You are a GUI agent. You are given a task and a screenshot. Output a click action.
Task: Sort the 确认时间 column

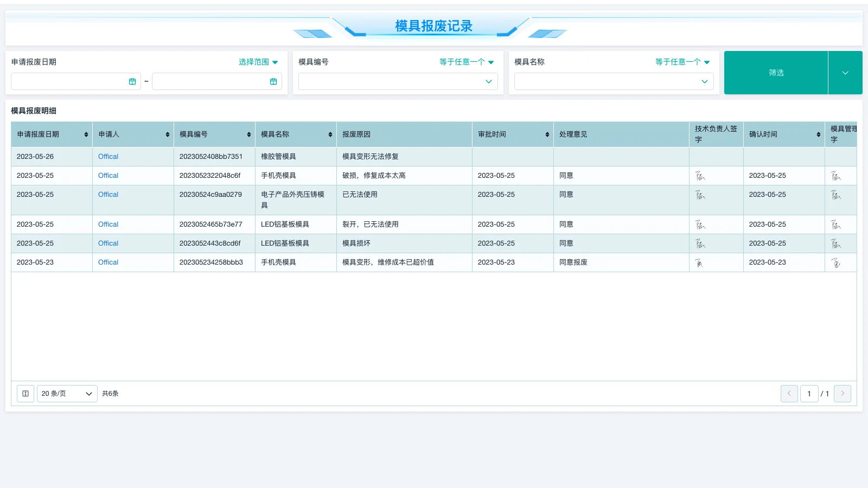coord(819,134)
